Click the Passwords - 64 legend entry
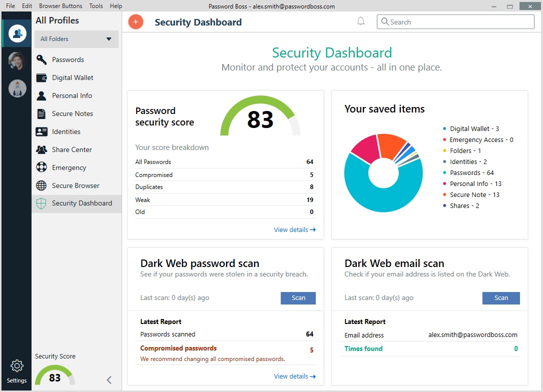 (x=468, y=173)
